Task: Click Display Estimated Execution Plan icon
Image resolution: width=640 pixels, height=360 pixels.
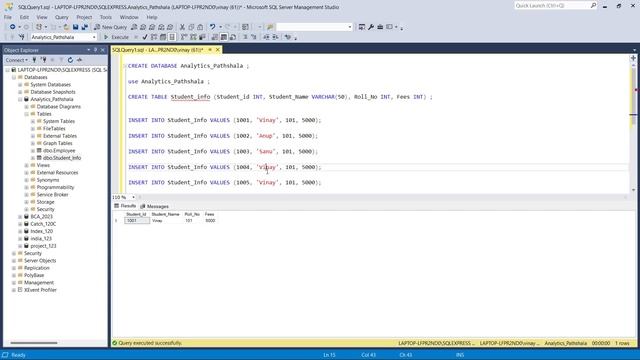Action: click(x=154, y=37)
